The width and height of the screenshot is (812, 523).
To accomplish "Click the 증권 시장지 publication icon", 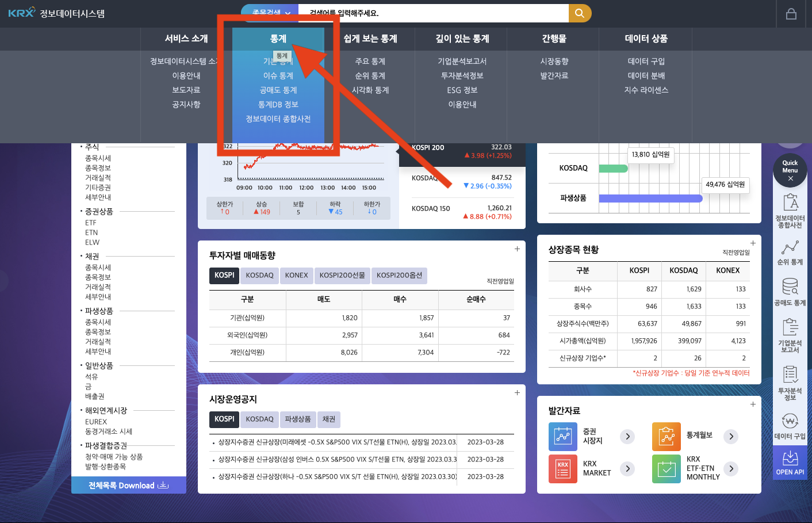I will tap(563, 437).
